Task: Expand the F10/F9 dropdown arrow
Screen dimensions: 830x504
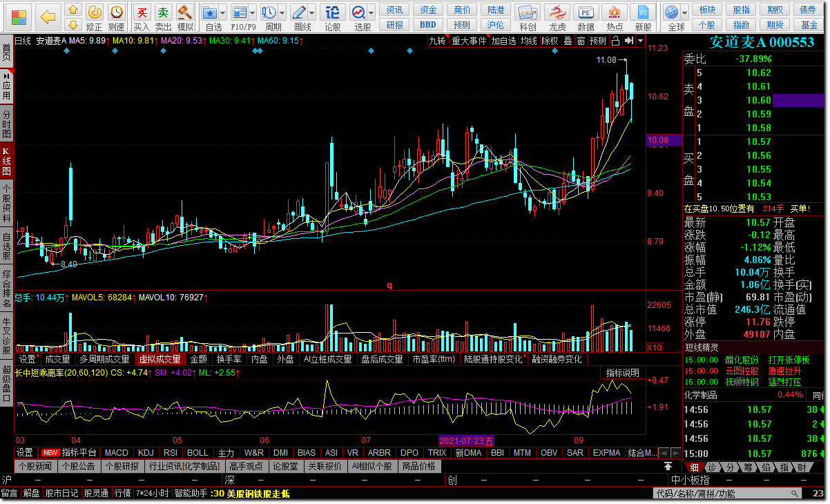Action: point(253,13)
